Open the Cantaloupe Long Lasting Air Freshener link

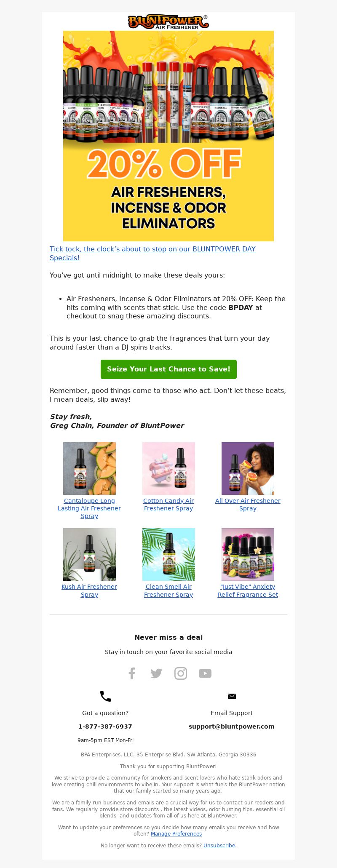(x=89, y=508)
